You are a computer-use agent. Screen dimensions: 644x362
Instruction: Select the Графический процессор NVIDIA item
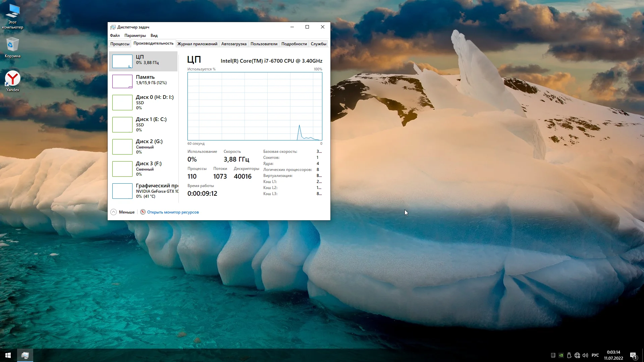[144, 191]
